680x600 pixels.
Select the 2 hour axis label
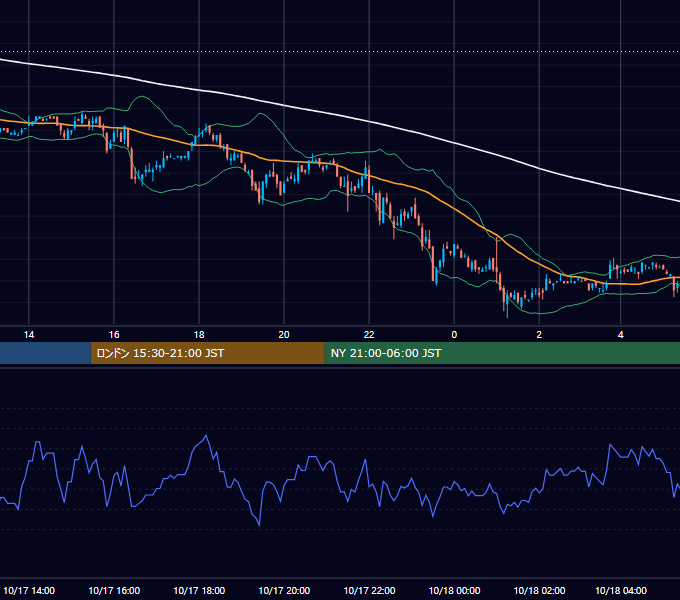click(x=539, y=335)
